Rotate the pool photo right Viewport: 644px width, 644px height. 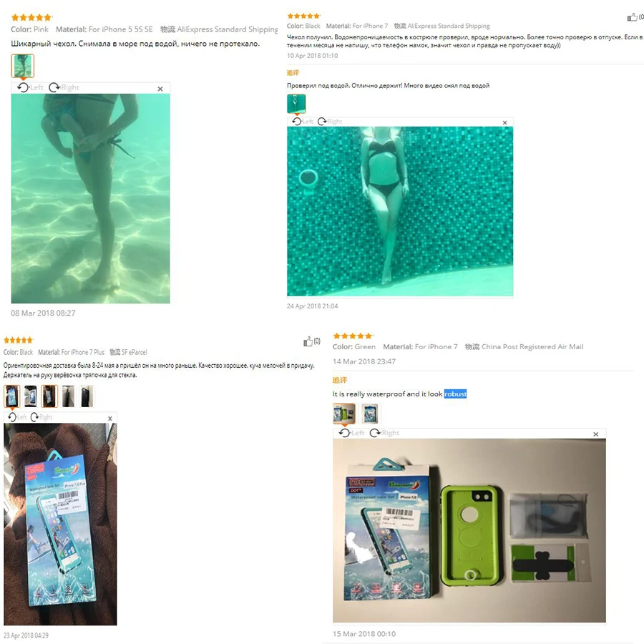[x=330, y=121]
